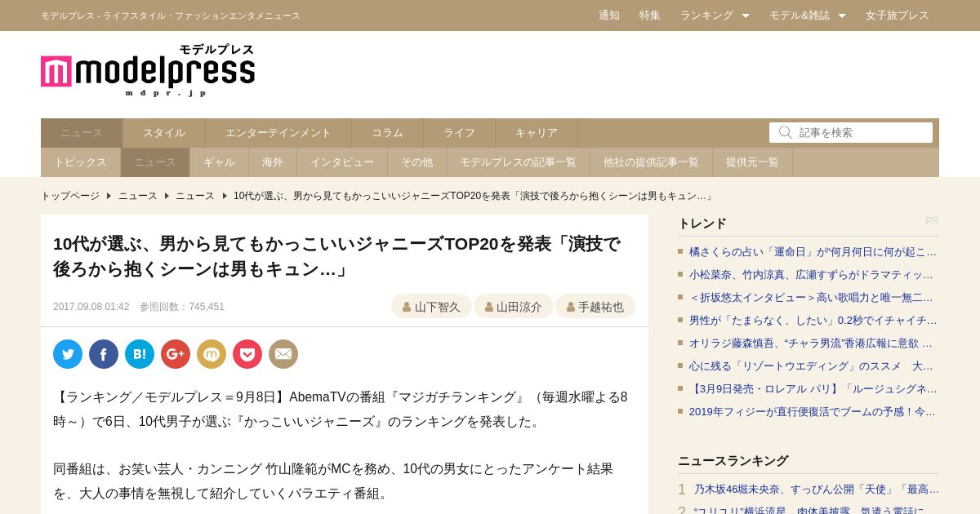Open the ギャル sub tab
This screenshot has width=980, height=514.
pyautogui.click(x=220, y=162)
